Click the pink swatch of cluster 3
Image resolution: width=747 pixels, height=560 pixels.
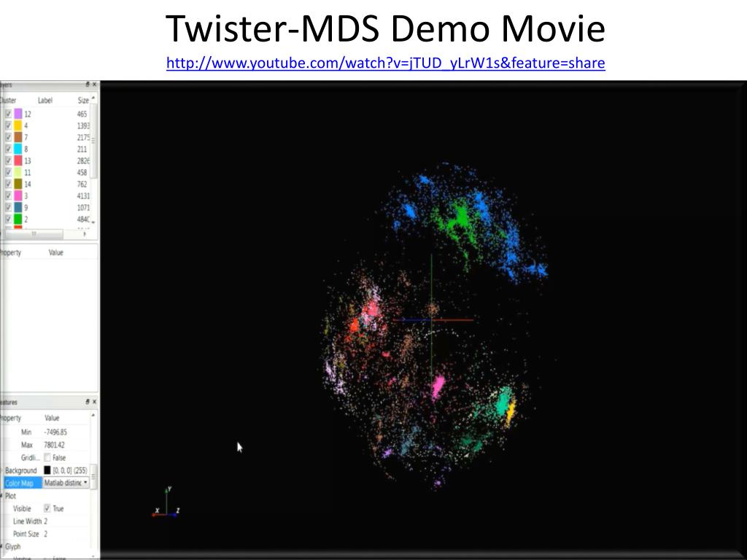tap(18, 195)
